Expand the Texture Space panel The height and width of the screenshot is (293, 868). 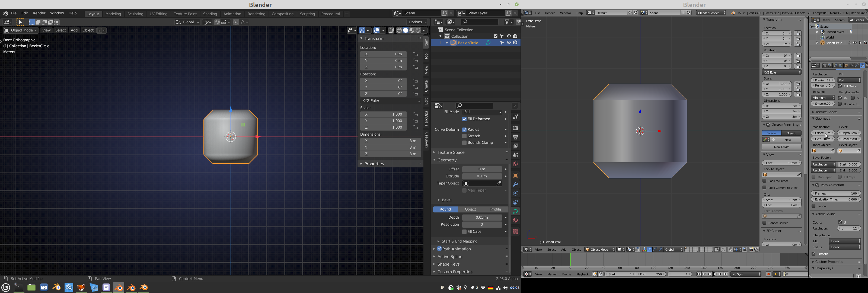(451, 152)
